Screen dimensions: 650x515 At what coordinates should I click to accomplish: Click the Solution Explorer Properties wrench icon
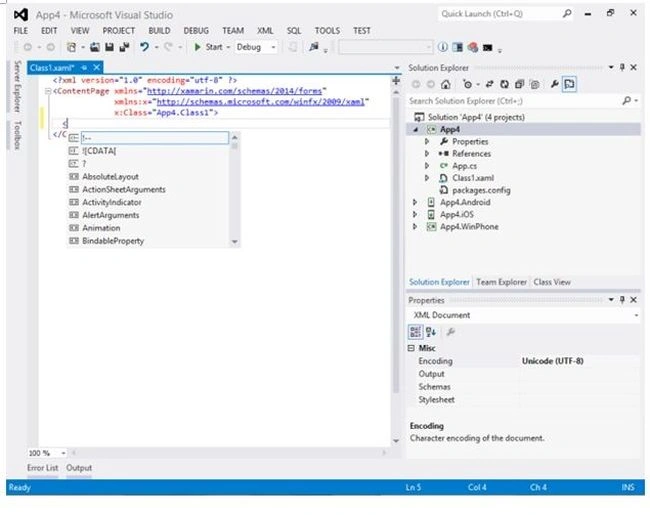pyautogui.click(x=554, y=85)
